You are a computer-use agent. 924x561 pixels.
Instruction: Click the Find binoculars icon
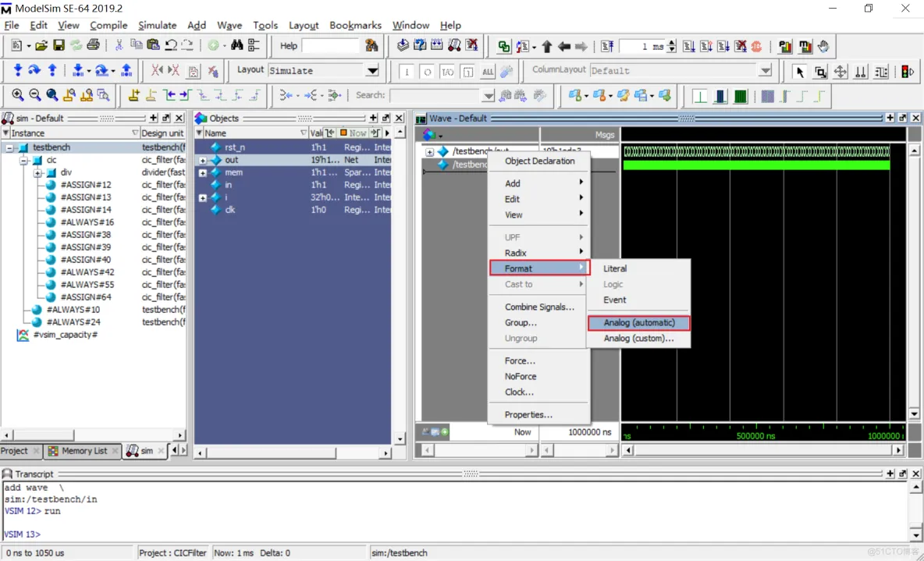point(237,46)
